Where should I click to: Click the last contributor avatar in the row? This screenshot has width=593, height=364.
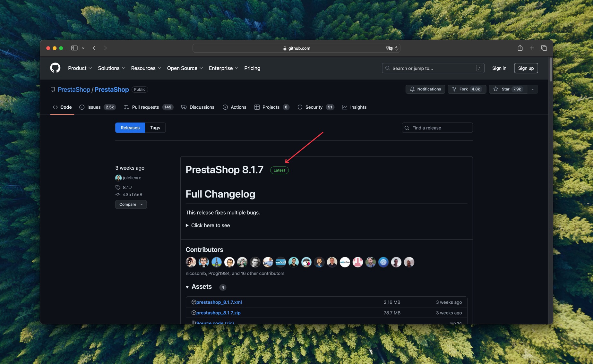409,262
